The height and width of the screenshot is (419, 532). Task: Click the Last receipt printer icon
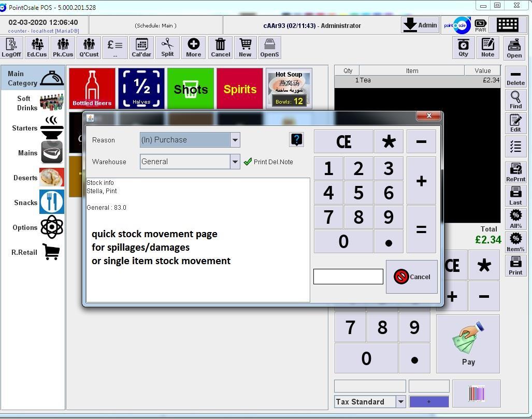pyautogui.click(x=515, y=196)
